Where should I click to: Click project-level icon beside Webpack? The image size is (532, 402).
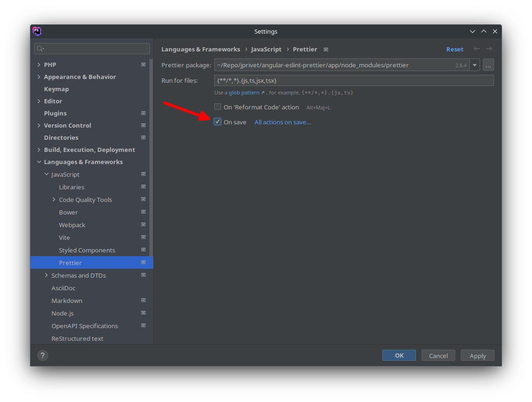pos(144,225)
